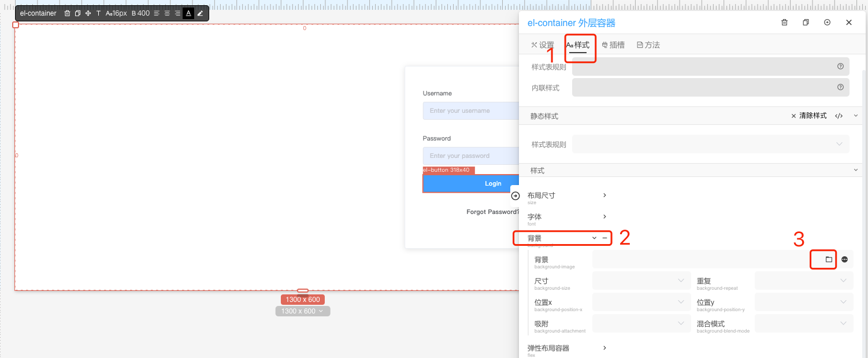Expand the 布局尺寸 size section
868x358 pixels.
point(604,195)
